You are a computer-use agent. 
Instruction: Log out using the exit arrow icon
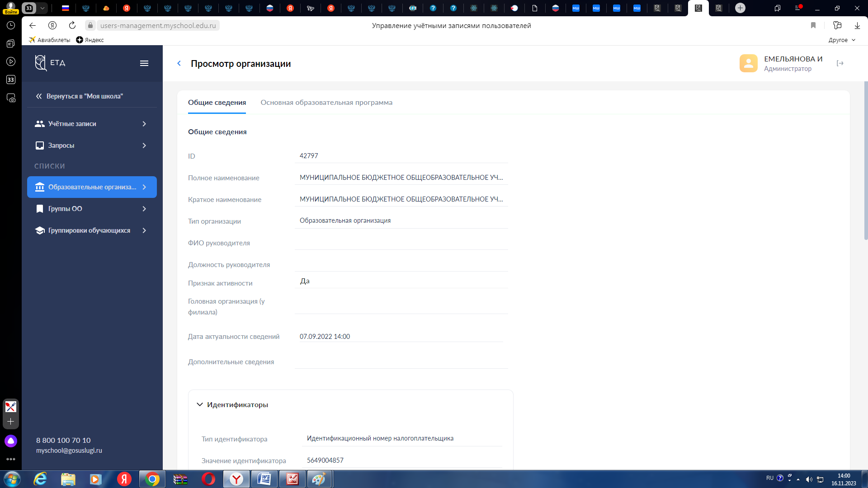(840, 63)
